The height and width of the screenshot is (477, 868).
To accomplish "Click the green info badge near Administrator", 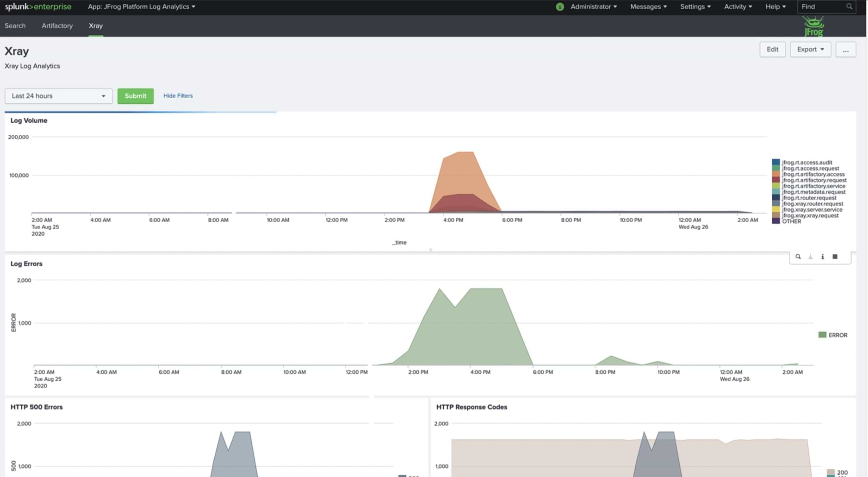I will [x=560, y=6].
